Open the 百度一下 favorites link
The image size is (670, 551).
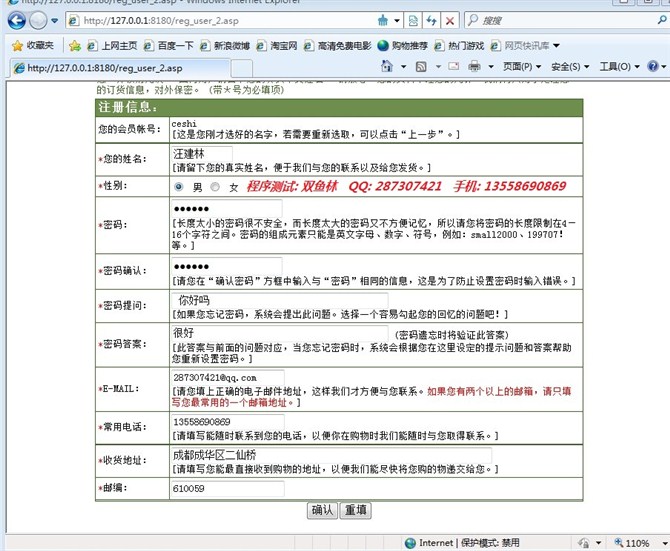tap(169, 45)
